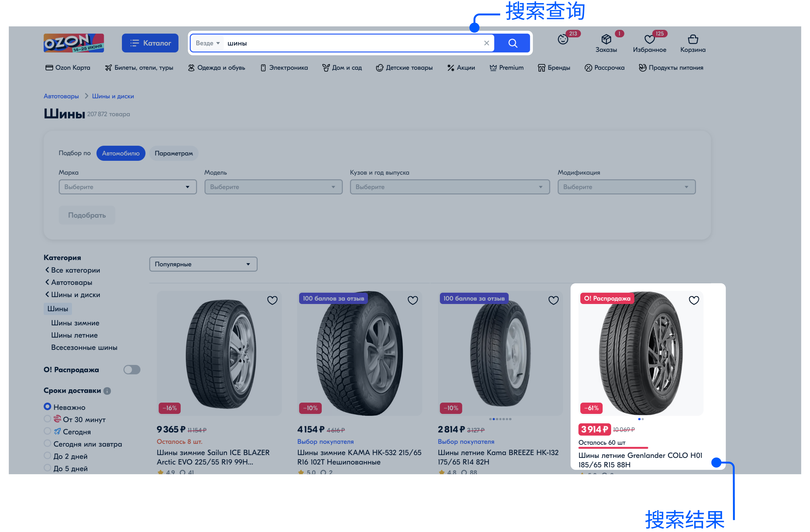Screen dimensions: 810x532
Task: Click the search field containing шины
Action: click(352, 43)
